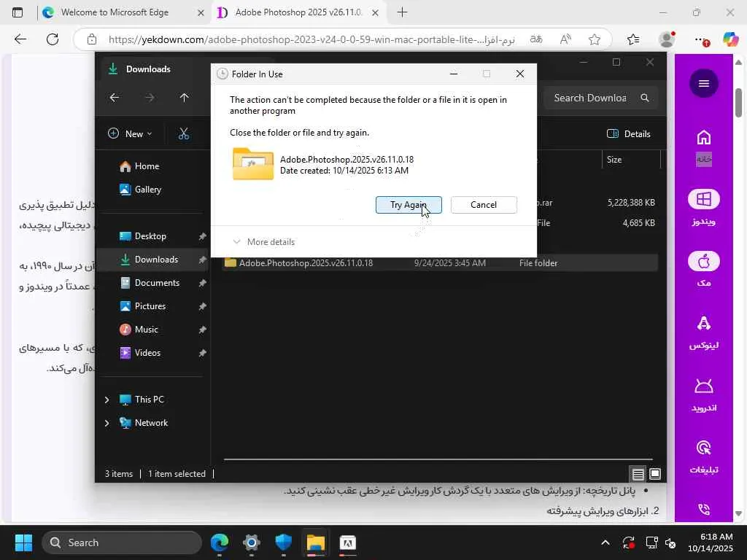This screenshot has width=747, height=560.
Task: Click the Size column header
Action: (631, 160)
